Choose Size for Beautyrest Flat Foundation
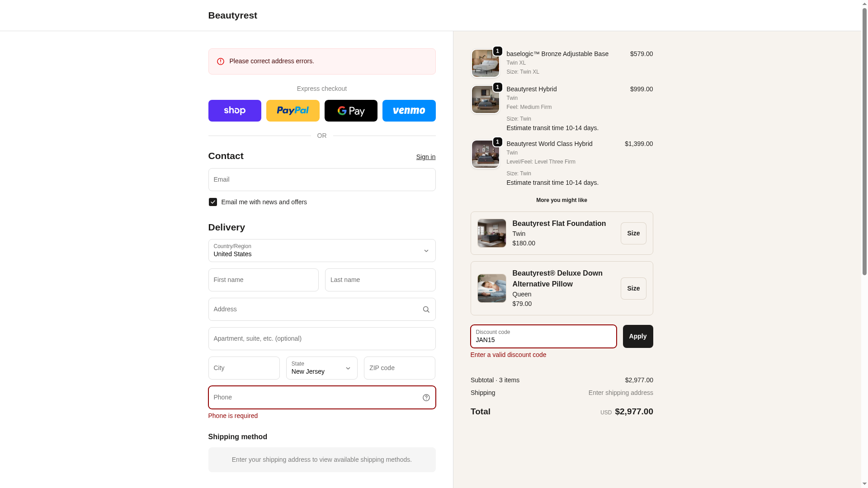This screenshot has width=868, height=488. 633,234
